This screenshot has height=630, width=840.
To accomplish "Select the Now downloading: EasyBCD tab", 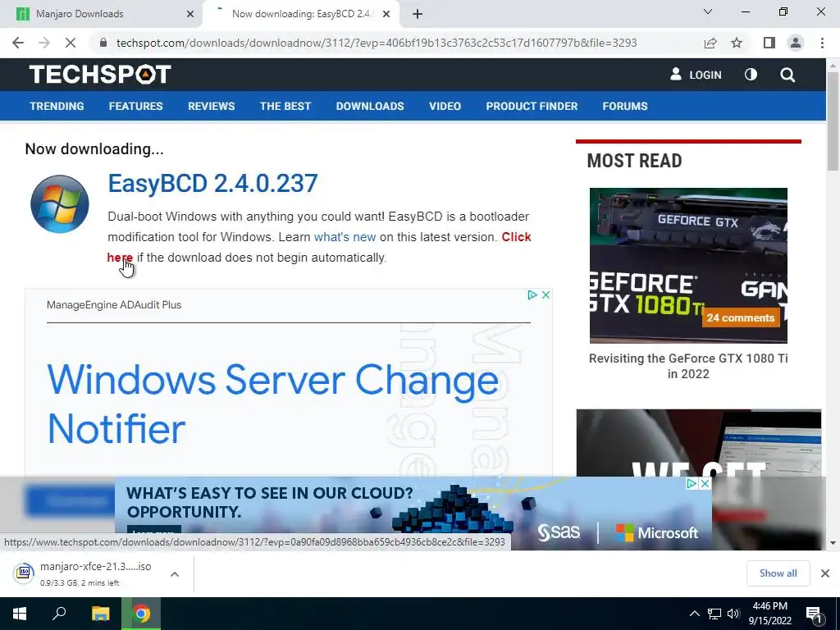I will pos(301,14).
